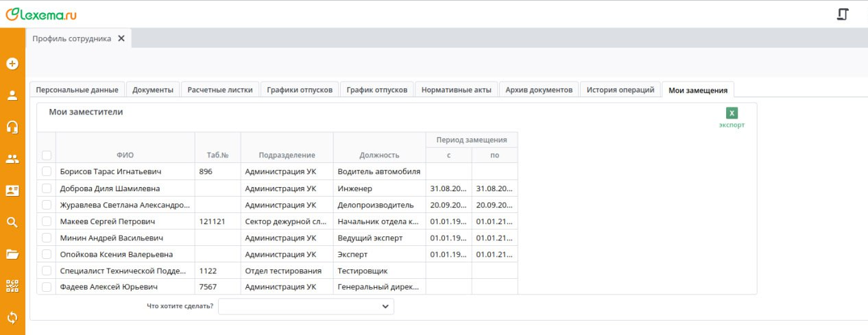
Task: Click the folder icon in the sidebar
Action: click(12, 254)
